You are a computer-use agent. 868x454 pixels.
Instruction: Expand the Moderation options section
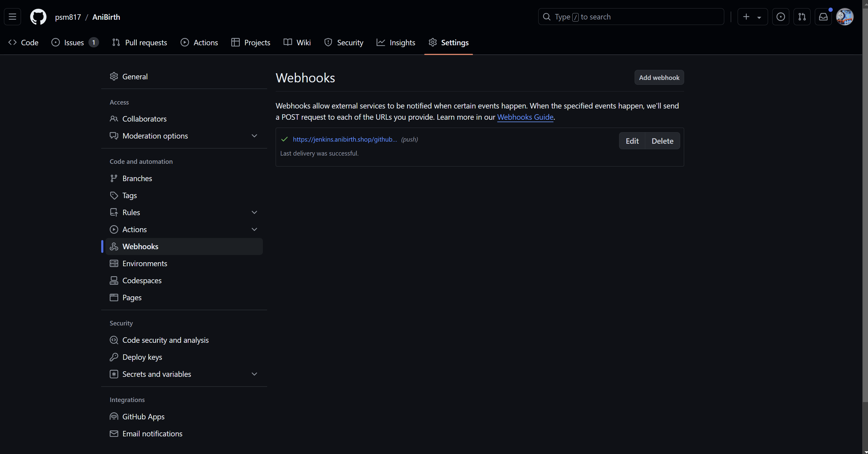coord(254,136)
